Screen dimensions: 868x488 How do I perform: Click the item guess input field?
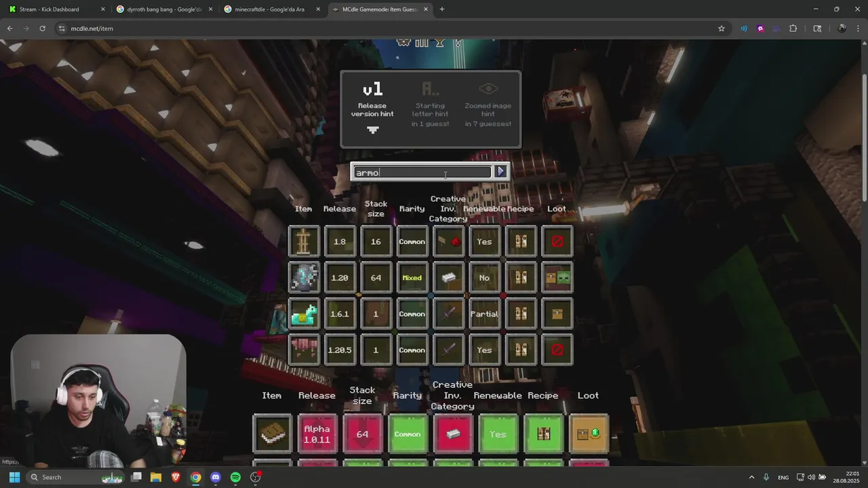pos(422,172)
